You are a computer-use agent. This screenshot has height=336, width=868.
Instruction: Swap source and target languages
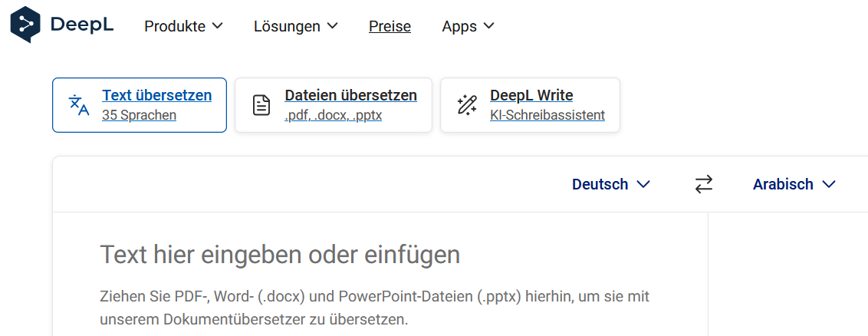pyautogui.click(x=704, y=184)
